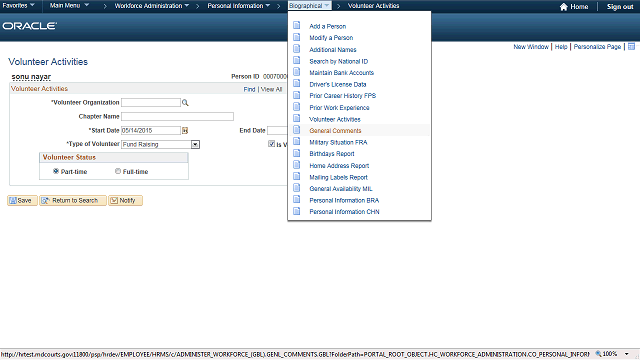Screen dimensions: 640x360
Task: Click the Home house icon
Action: 564,7
